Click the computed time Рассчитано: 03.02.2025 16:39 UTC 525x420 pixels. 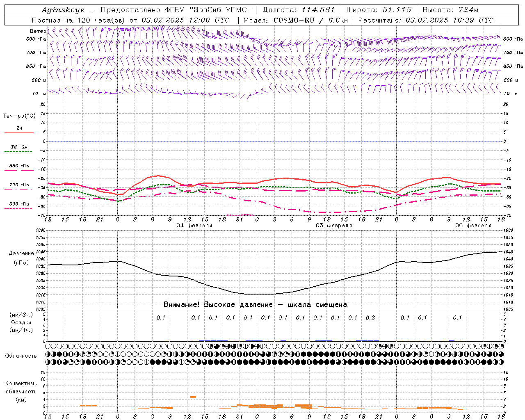pyautogui.click(x=426, y=20)
